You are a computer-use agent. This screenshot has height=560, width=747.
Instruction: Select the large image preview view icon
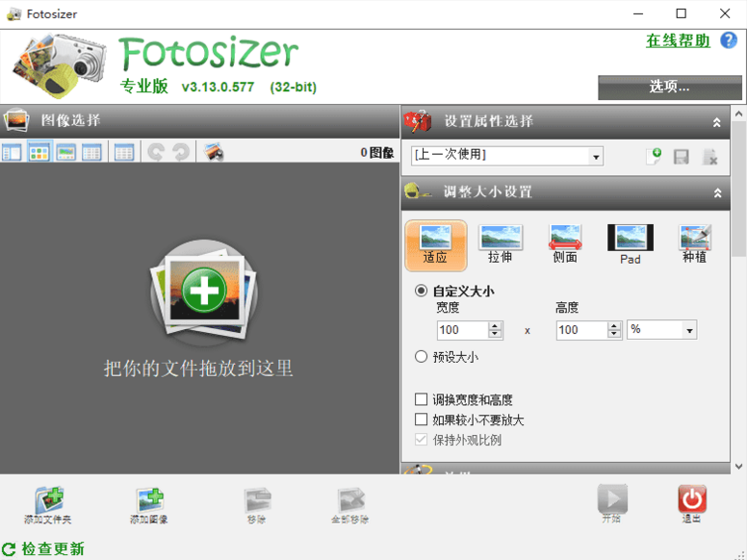pos(65,152)
